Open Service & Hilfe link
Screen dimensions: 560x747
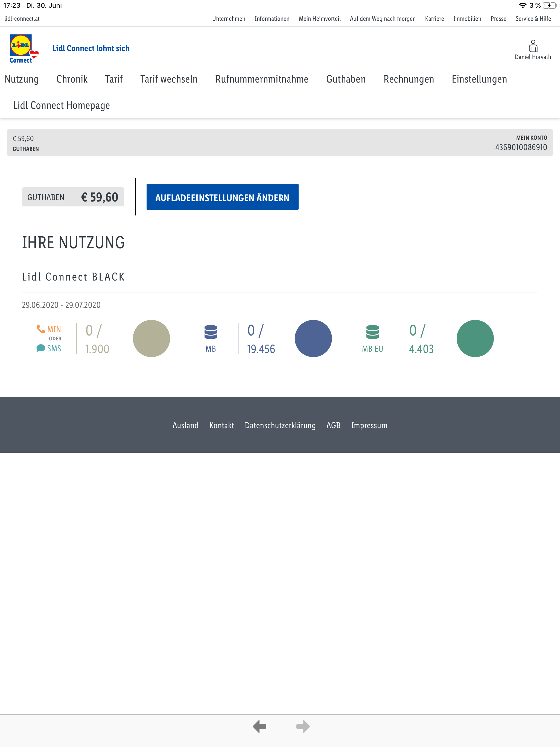click(x=533, y=19)
